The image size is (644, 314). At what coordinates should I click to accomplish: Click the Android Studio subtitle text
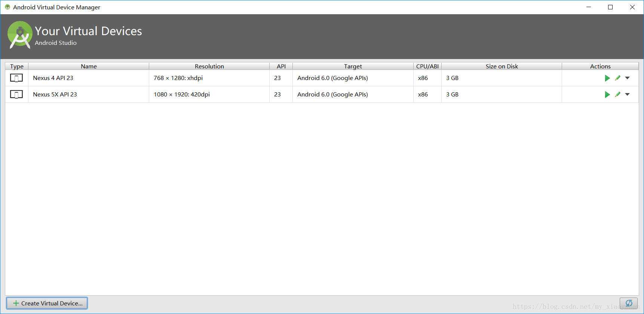tap(56, 43)
